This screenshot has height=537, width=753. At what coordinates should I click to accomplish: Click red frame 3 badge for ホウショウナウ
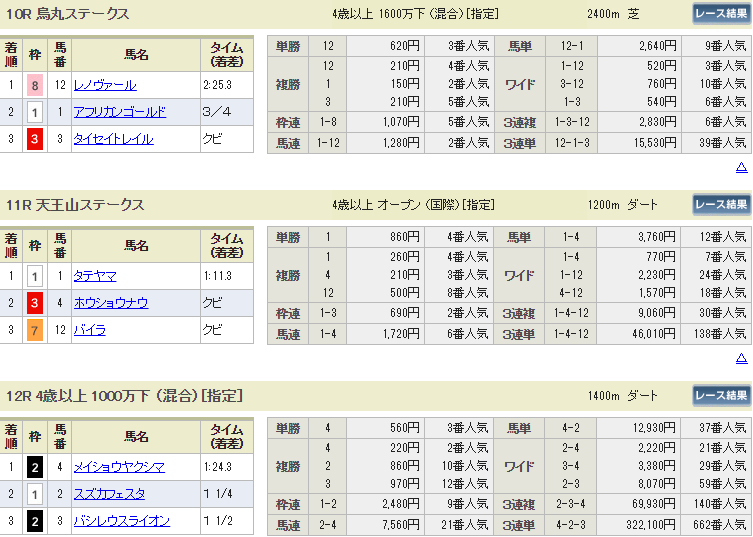(x=35, y=303)
